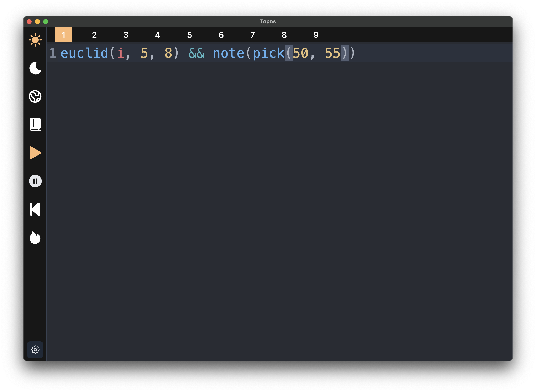Open settings with the gear icon
This screenshot has height=392, width=536.
tap(35, 349)
